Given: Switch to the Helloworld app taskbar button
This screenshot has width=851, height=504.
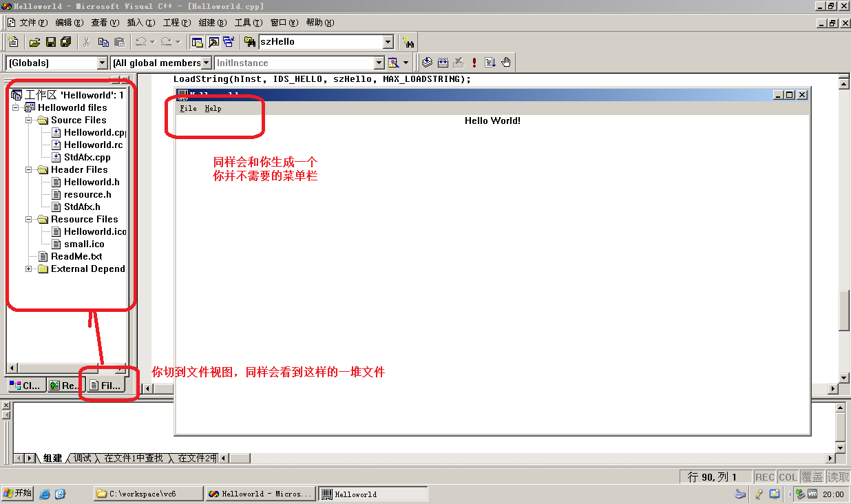Looking at the screenshot, I should tap(372, 494).
